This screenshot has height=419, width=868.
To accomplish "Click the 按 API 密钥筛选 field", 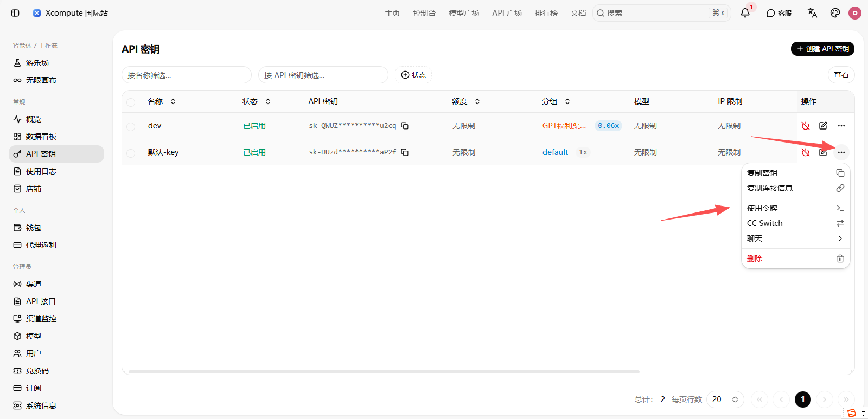I will pos(323,75).
